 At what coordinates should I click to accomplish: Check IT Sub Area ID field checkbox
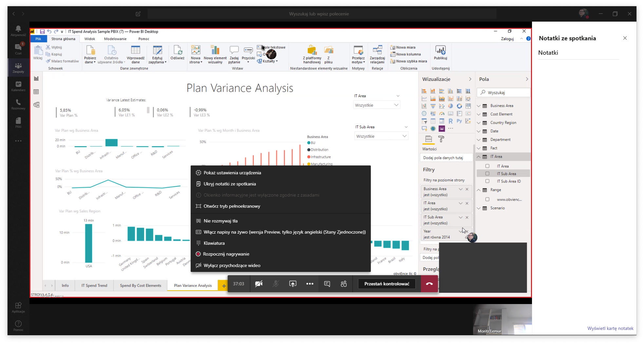click(487, 181)
